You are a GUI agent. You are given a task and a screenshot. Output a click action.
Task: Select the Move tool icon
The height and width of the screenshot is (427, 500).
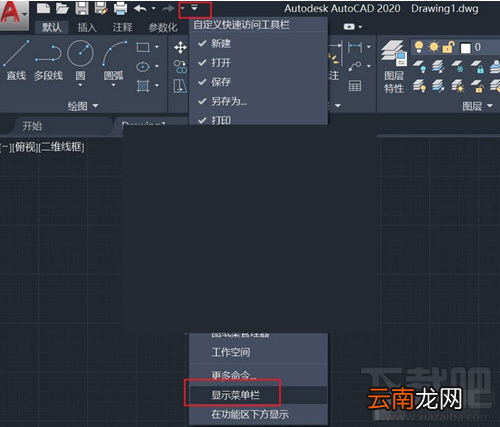[180, 48]
